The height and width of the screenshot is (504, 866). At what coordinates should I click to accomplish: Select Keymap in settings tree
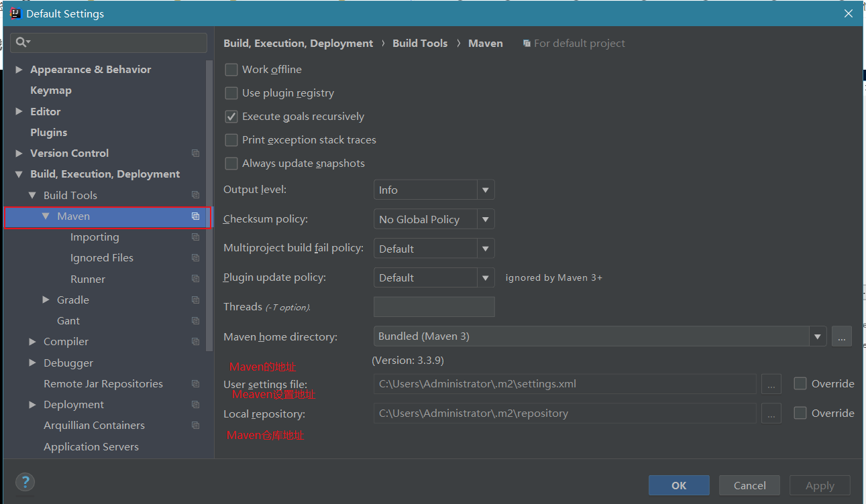(51, 90)
